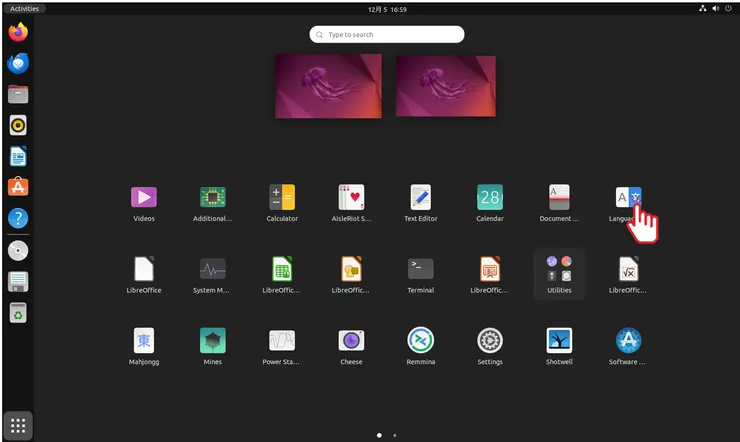740x442 pixels.
Task: Open the Videos app
Action: coord(144,197)
